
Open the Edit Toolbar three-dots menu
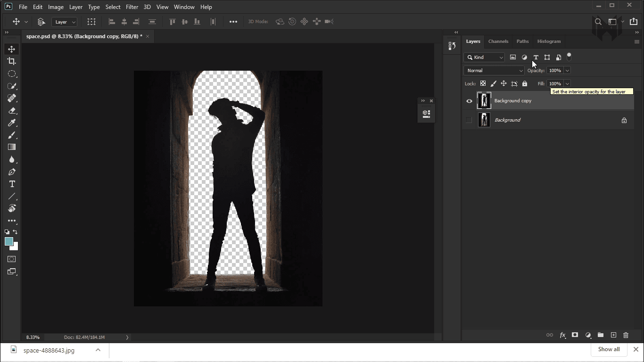pos(12,221)
